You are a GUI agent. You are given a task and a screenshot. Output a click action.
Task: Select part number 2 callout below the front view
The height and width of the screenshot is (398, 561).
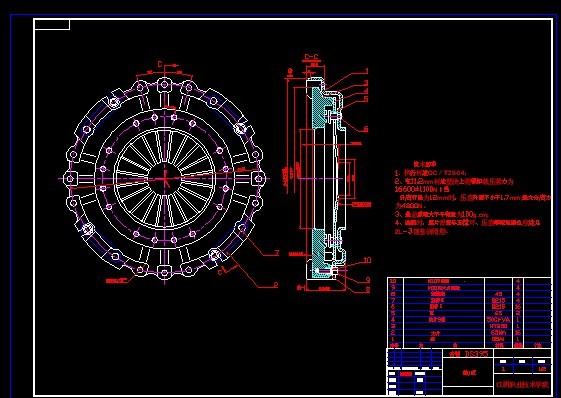276,285
